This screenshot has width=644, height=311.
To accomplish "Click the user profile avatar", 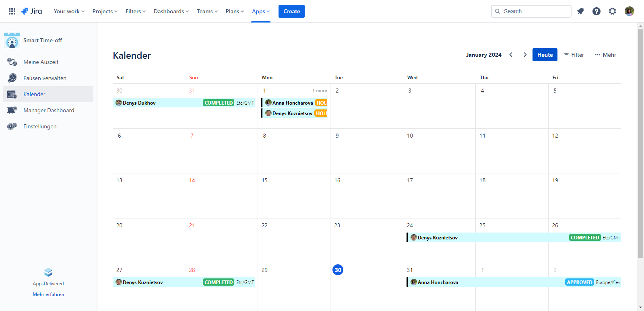I will point(630,11).
